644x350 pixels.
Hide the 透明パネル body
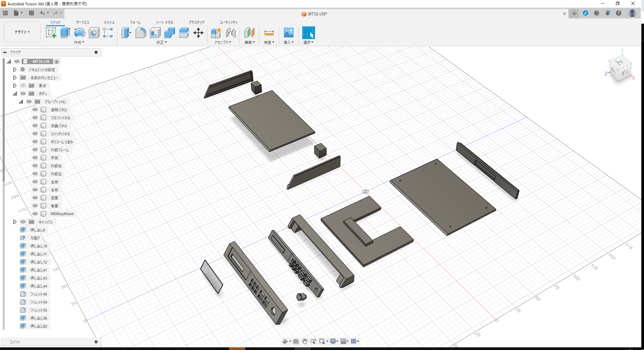point(35,110)
